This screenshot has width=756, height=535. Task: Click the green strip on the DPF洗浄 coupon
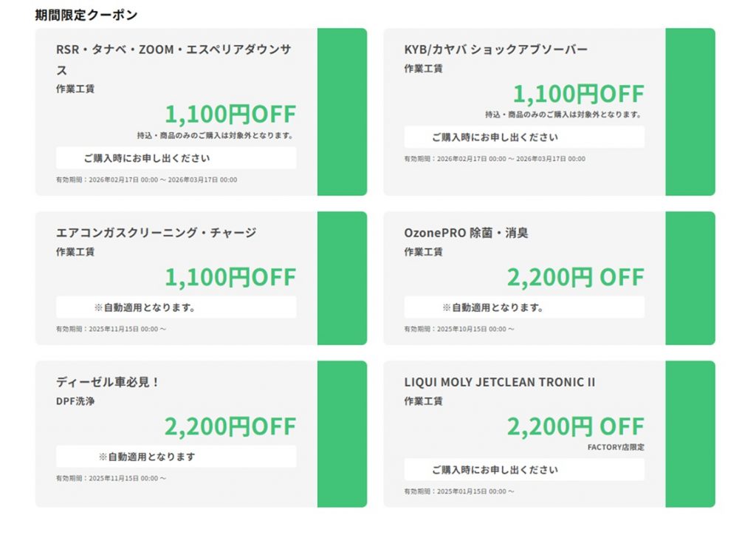(x=342, y=434)
